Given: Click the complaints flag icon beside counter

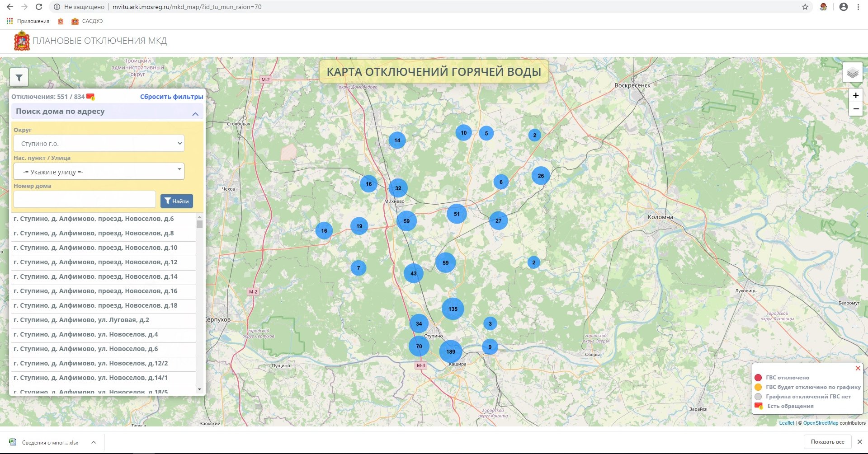Looking at the screenshot, I should (x=90, y=97).
